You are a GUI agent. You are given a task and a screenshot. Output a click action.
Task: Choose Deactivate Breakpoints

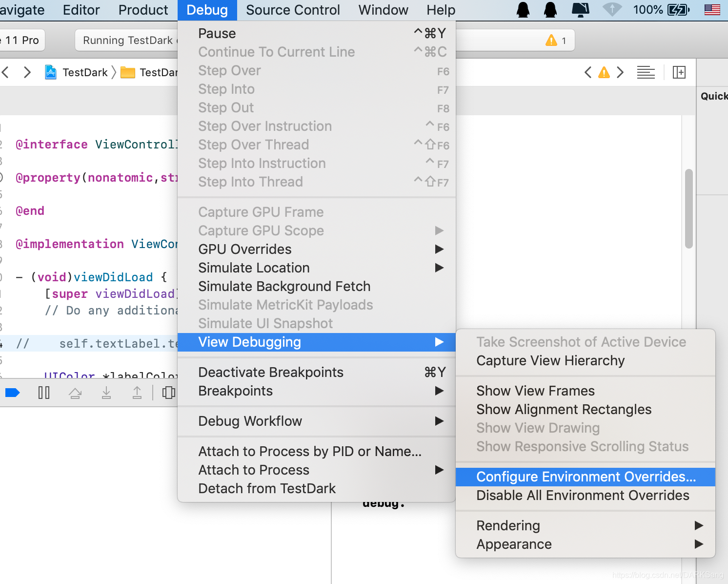317,372
